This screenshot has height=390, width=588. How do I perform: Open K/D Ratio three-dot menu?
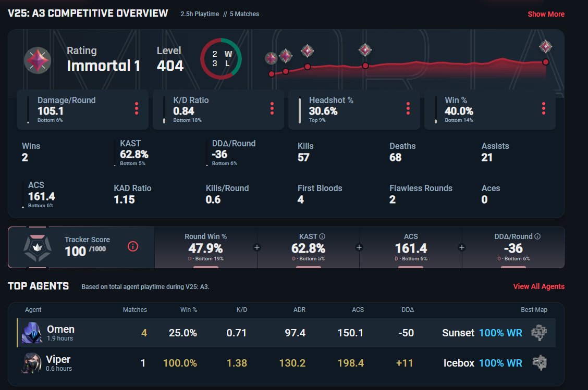(x=272, y=108)
